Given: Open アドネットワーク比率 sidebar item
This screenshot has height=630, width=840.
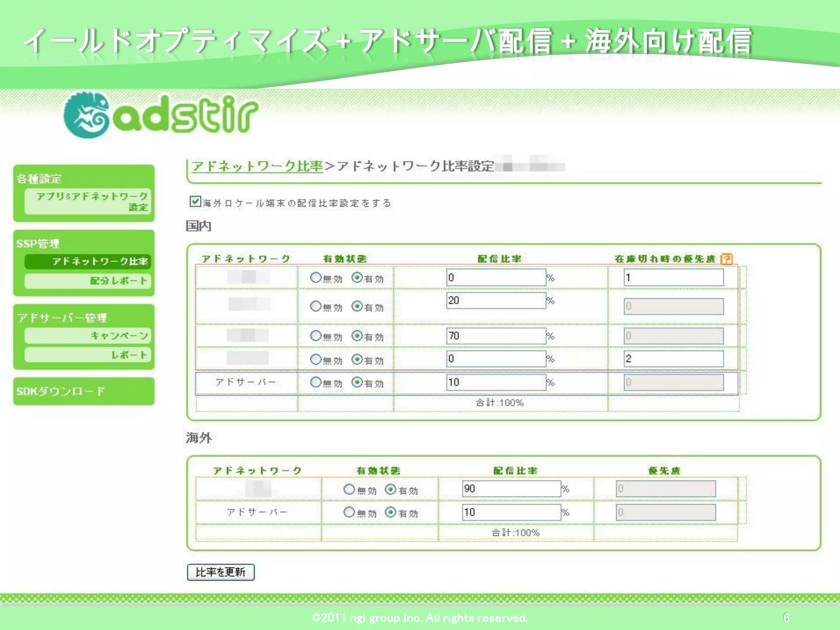Looking at the screenshot, I should [88, 261].
